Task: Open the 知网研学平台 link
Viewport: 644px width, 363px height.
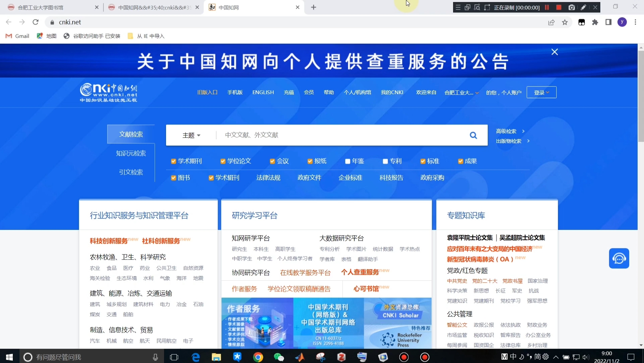Action: [251, 238]
